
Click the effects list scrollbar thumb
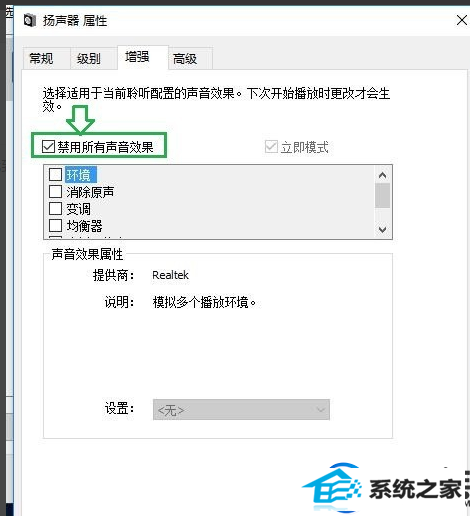click(x=382, y=195)
